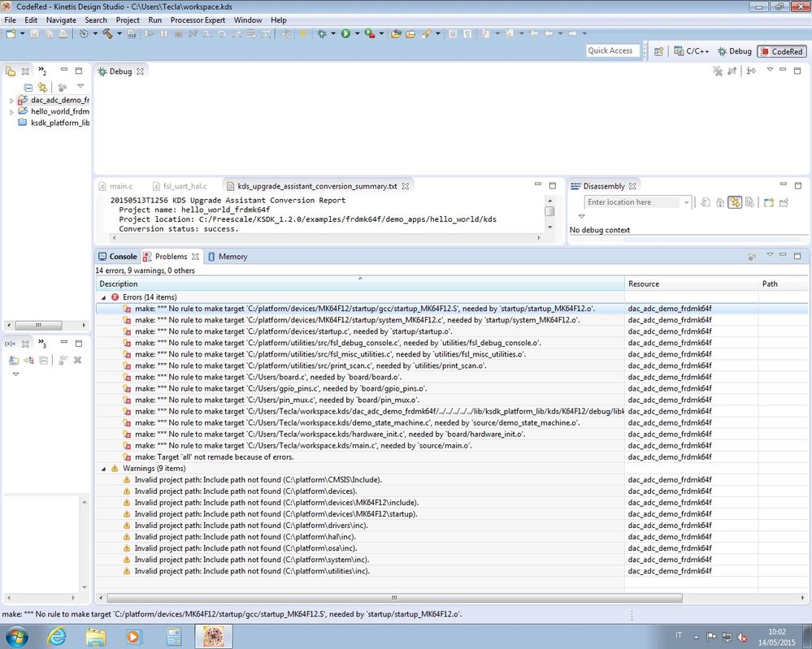The image size is (812, 649).
Task: Click Problems panel horizontal scrollbar thumb
Action: [394, 598]
